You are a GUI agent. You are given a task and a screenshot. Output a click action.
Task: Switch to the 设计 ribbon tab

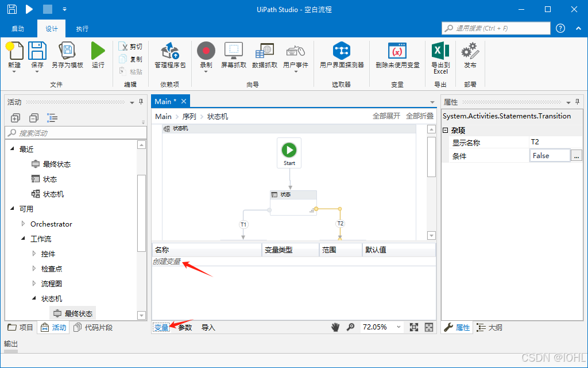tap(51, 29)
